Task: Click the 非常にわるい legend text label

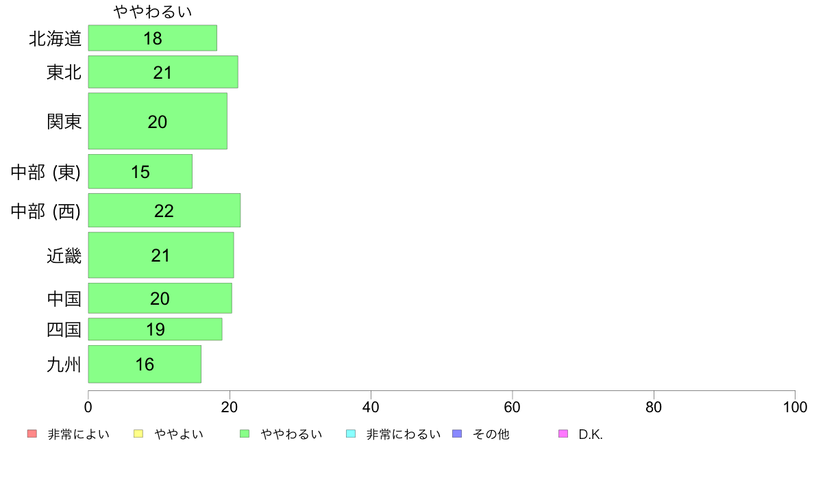Action: click(403, 434)
